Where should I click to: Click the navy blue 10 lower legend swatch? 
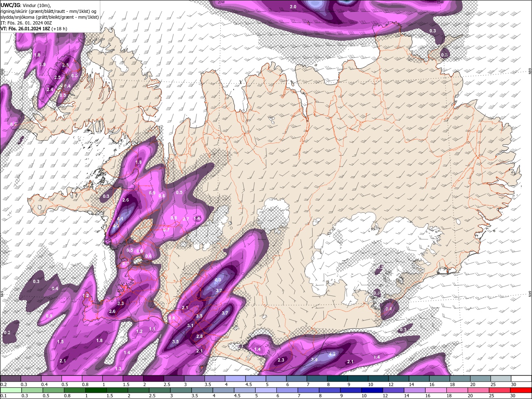372,390
